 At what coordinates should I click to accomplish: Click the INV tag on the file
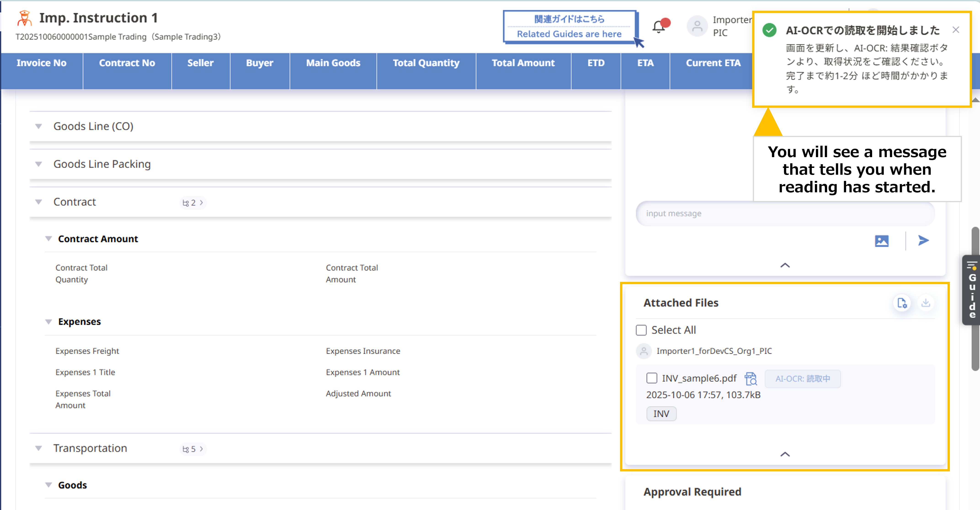pyautogui.click(x=661, y=414)
